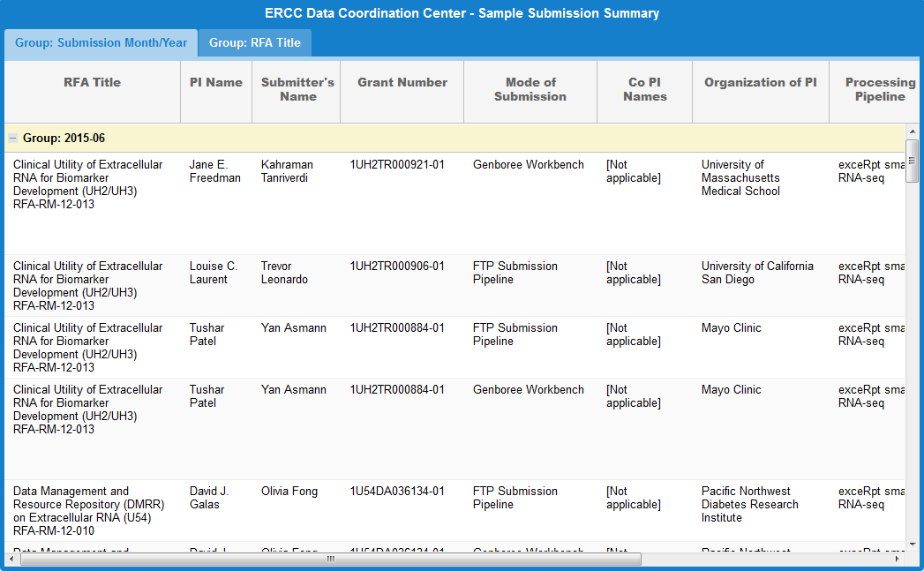
Task: Sort by Mode of Submission column
Action: 530,90
